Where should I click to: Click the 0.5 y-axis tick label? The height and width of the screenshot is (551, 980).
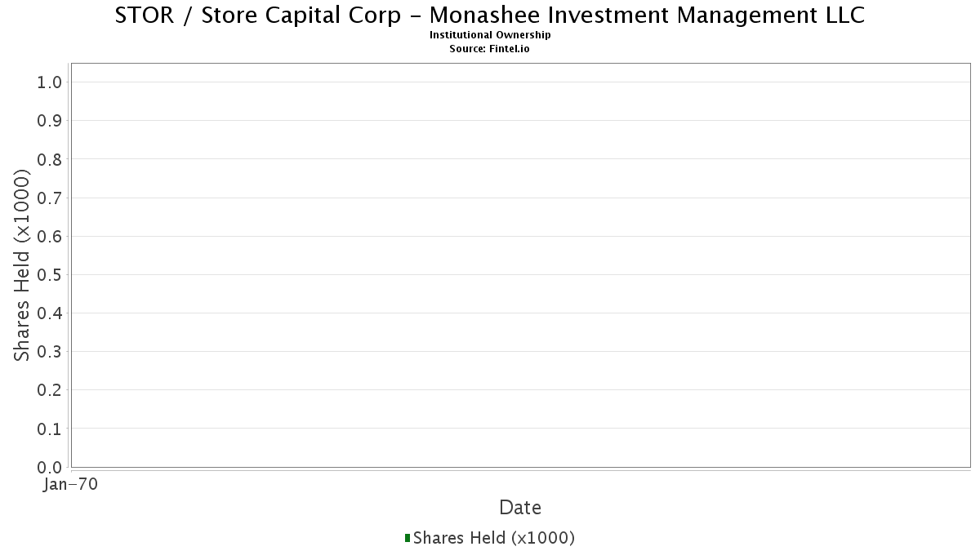50,275
